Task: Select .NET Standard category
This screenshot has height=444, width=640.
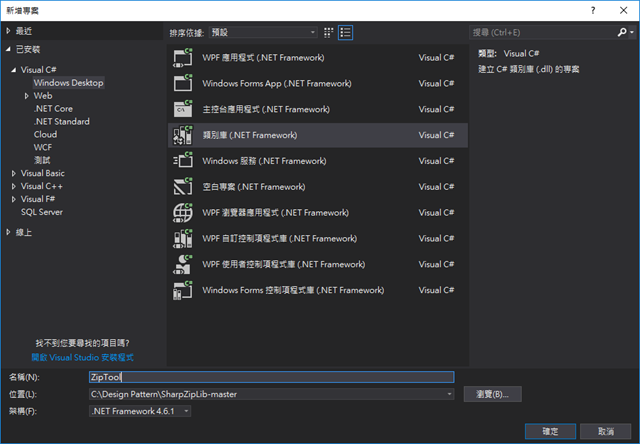Action: pyautogui.click(x=62, y=122)
